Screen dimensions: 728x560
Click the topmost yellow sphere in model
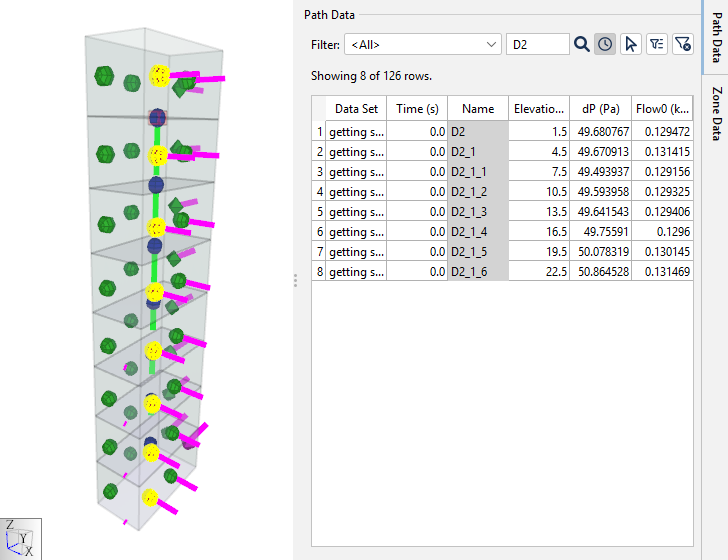tap(159, 76)
